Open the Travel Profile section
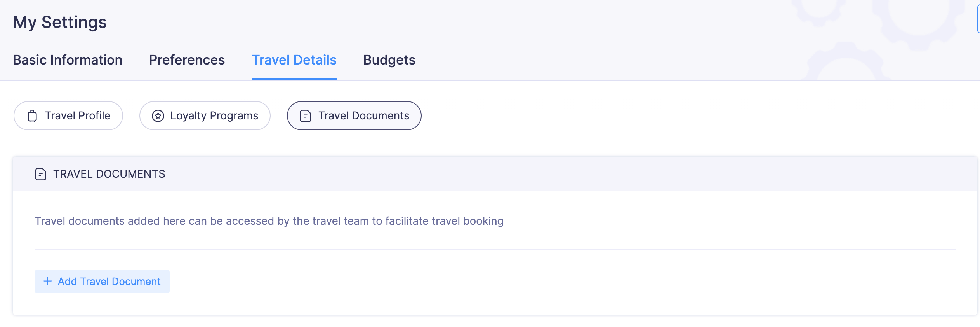 (68, 116)
